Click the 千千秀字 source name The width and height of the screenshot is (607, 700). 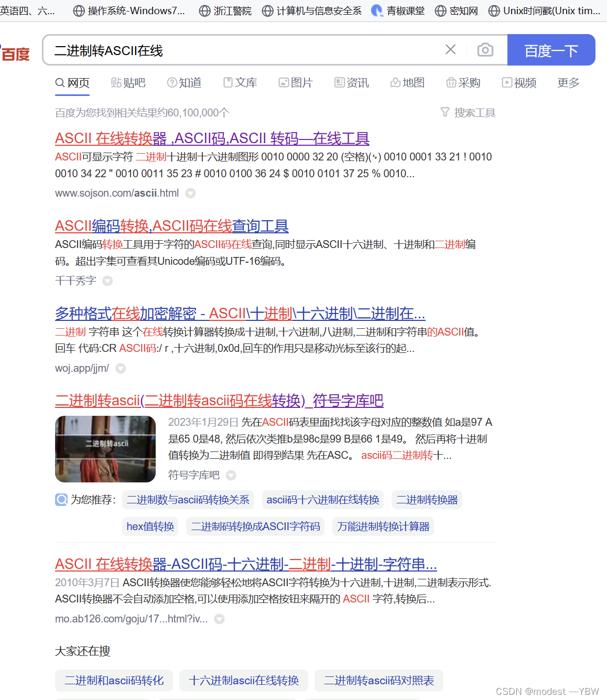75,281
